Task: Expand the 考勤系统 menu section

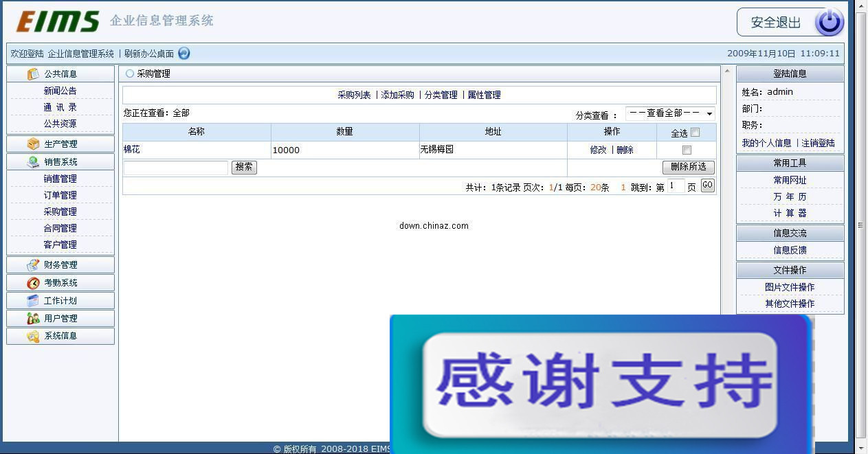Action: click(x=60, y=282)
